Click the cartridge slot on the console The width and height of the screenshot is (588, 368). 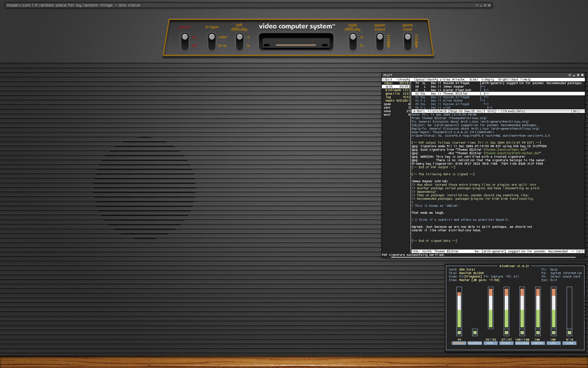296,43
